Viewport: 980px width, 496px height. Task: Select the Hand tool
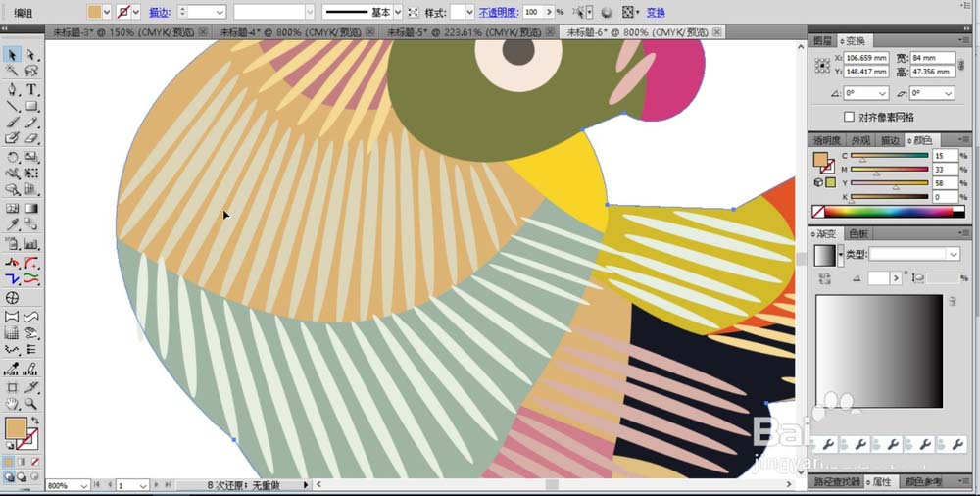point(12,404)
